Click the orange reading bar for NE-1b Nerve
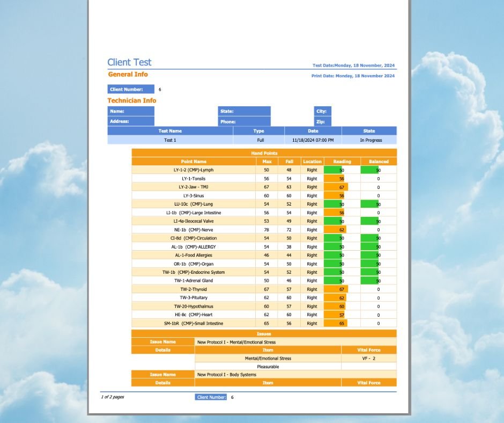504x423 pixels. pos(335,230)
